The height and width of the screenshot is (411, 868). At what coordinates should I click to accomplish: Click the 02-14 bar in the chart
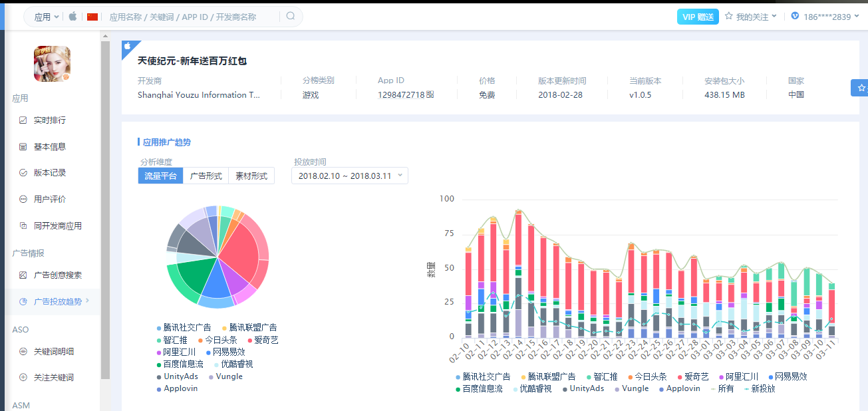point(518,274)
